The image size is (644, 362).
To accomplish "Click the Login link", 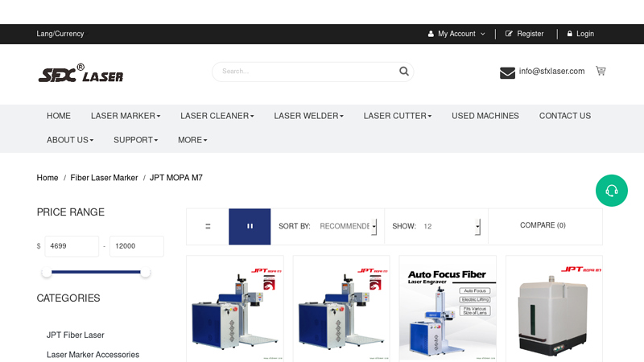I will point(585,34).
